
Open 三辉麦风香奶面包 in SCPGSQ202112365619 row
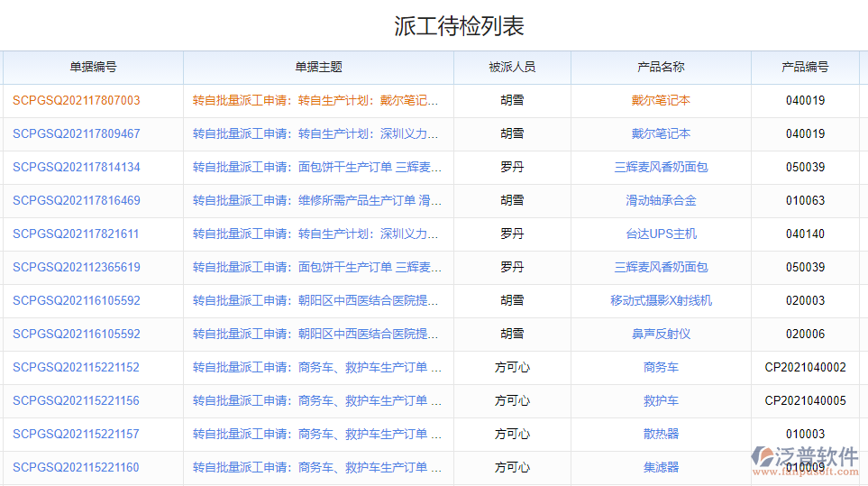pos(661,268)
